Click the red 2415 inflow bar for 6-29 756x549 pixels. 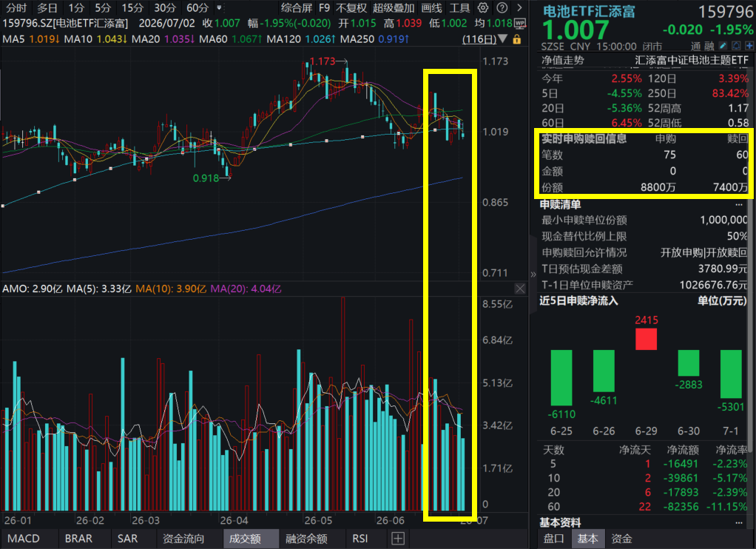point(646,339)
